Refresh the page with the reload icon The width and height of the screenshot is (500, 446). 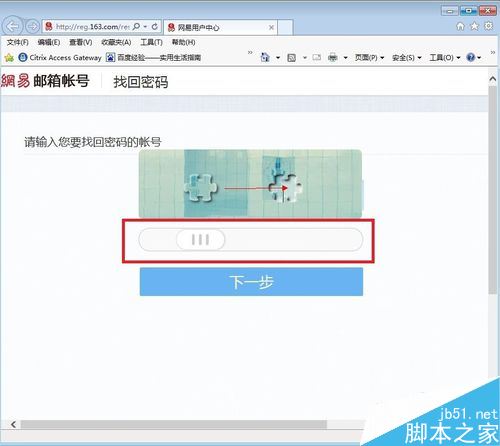click(x=155, y=26)
